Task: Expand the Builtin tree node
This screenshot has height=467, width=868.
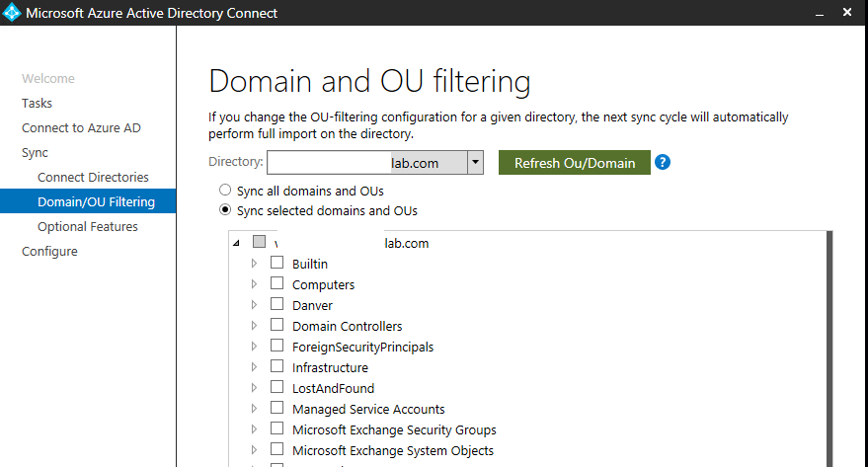Action: [x=254, y=264]
